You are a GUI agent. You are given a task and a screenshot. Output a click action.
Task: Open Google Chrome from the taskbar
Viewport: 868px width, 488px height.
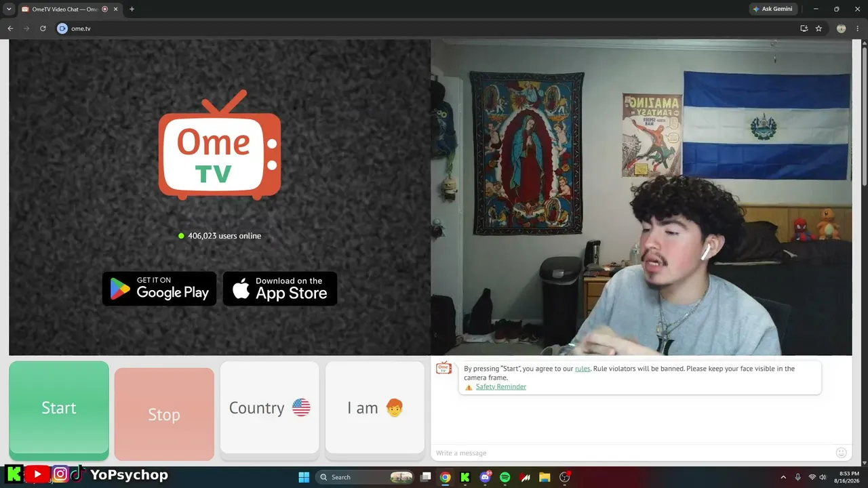445,477
